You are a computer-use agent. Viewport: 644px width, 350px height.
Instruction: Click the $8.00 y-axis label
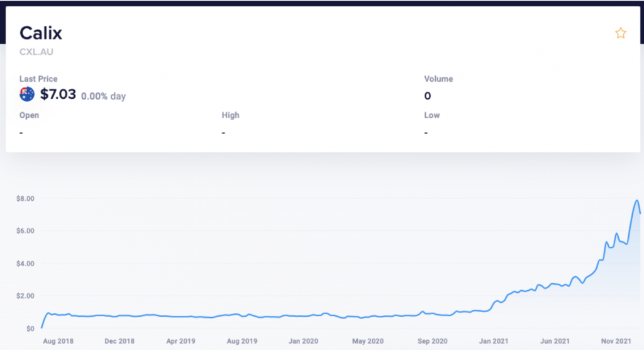coord(25,199)
